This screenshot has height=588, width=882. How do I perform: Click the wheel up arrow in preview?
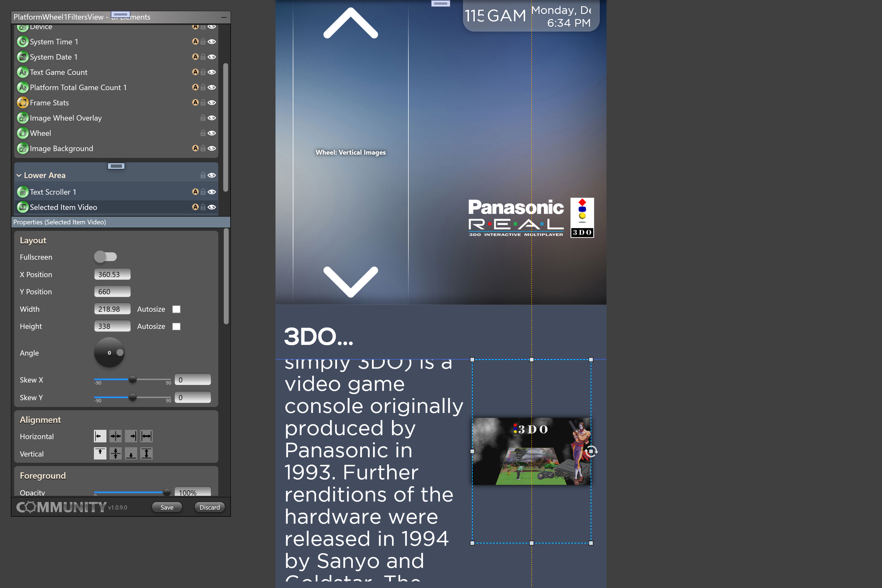tap(351, 23)
